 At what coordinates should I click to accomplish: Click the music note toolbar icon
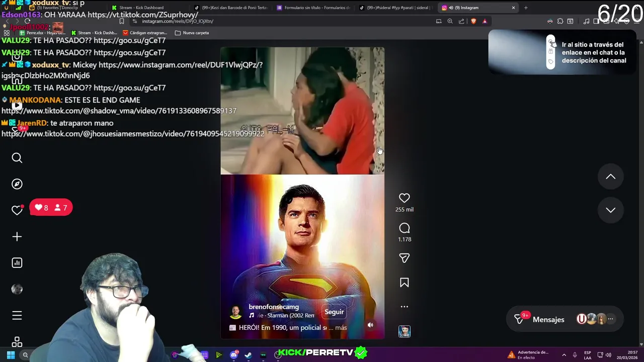point(586,21)
